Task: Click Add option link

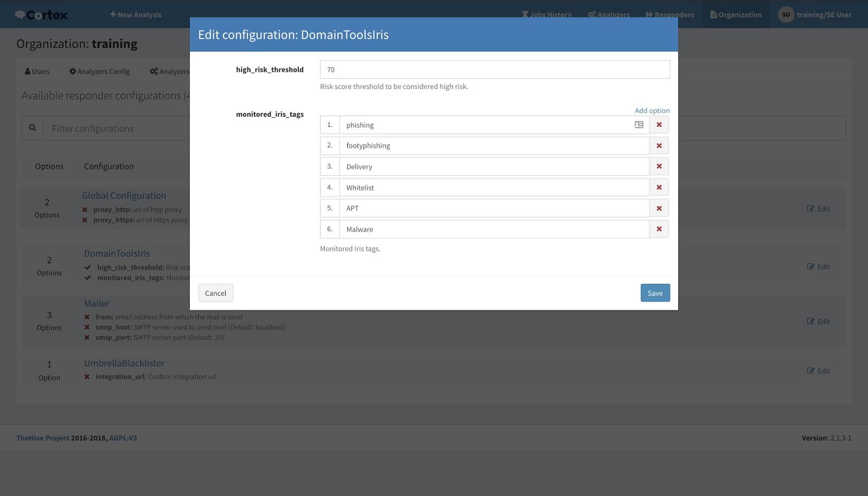Action: tap(652, 110)
